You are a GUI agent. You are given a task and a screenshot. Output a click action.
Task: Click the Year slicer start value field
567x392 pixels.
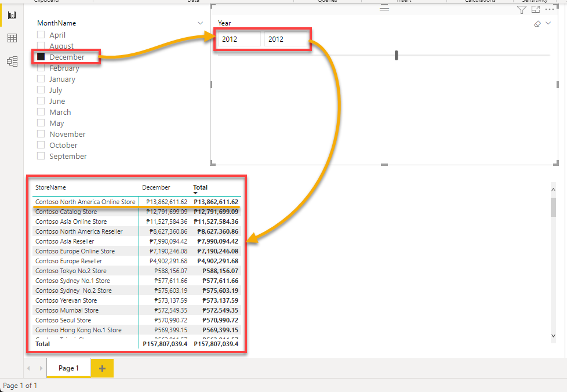[x=239, y=39]
